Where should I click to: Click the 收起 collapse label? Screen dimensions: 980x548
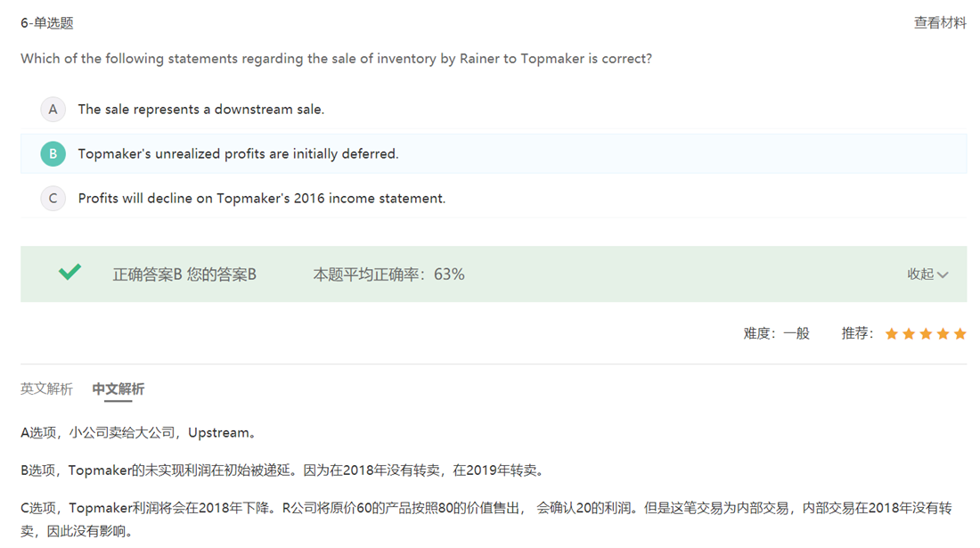click(x=920, y=274)
